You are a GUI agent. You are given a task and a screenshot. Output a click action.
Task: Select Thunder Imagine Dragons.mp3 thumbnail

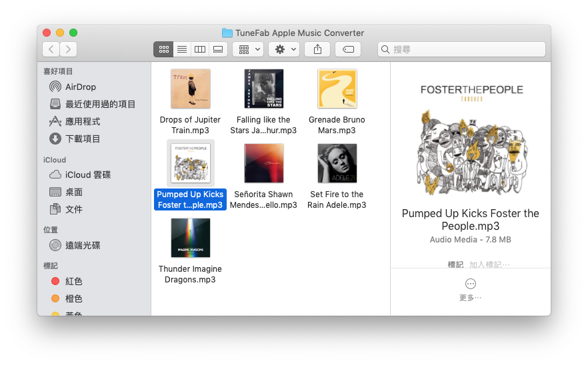click(191, 238)
